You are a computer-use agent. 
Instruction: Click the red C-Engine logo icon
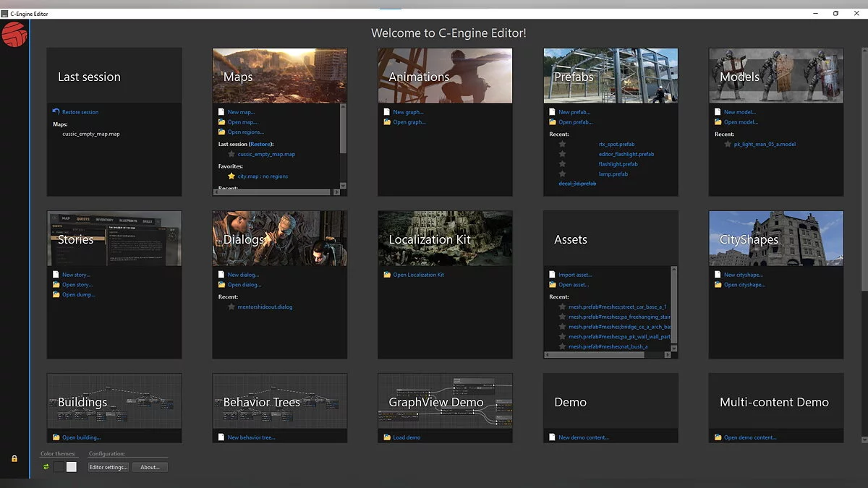[14, 35]
